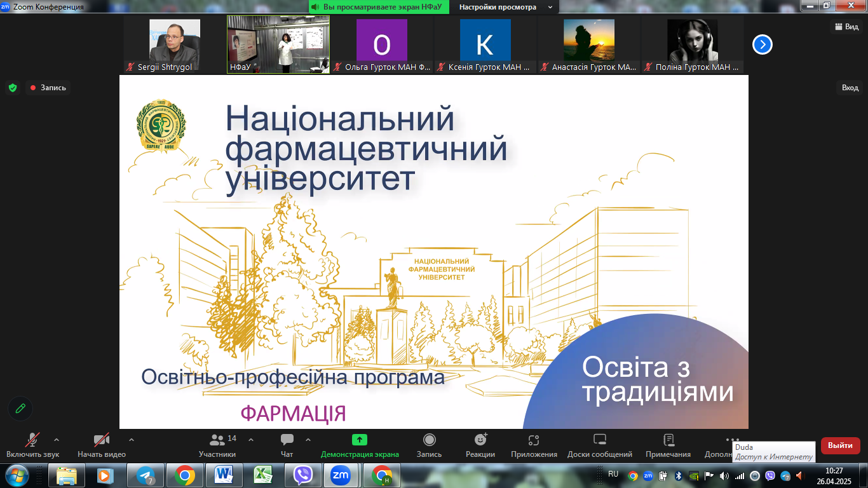
Task: Select Поліна Гурток МАН participant tile
Action: coord(693,44)
